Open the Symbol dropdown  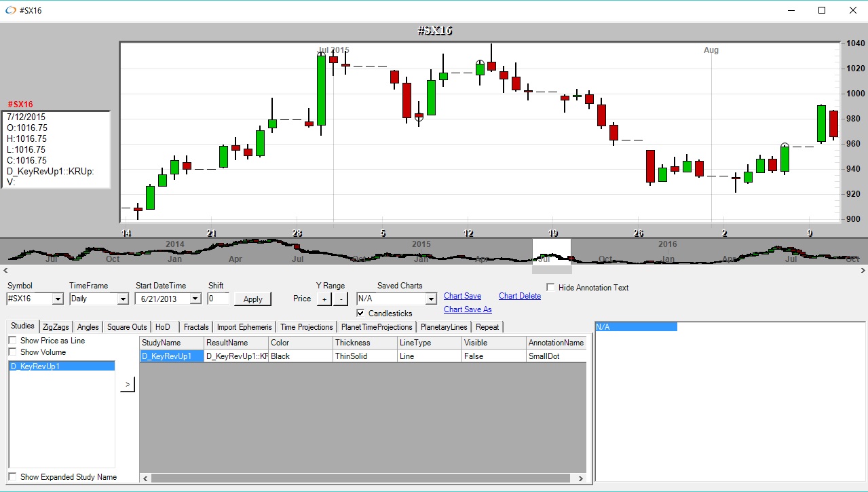(x=58, y=299)
